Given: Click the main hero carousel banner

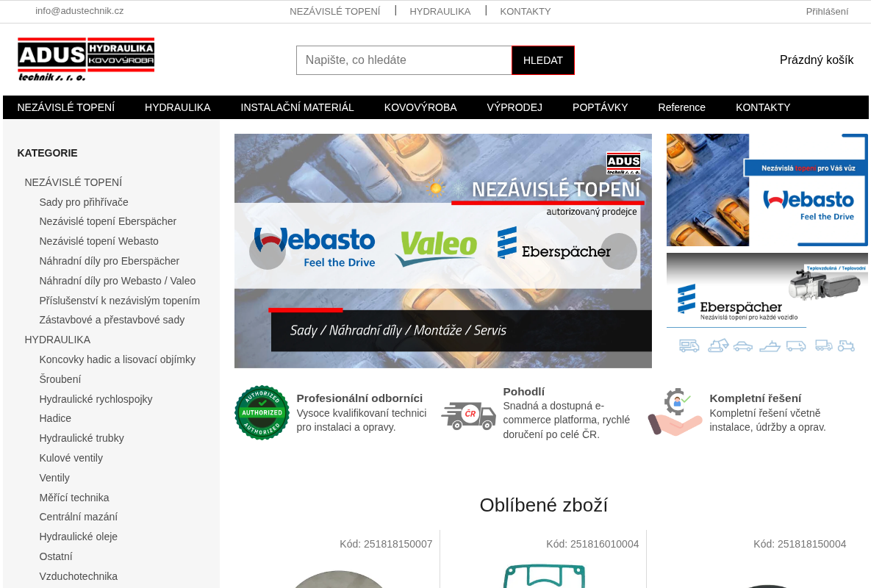Looking at the screenshot, I should coord(443,251).
